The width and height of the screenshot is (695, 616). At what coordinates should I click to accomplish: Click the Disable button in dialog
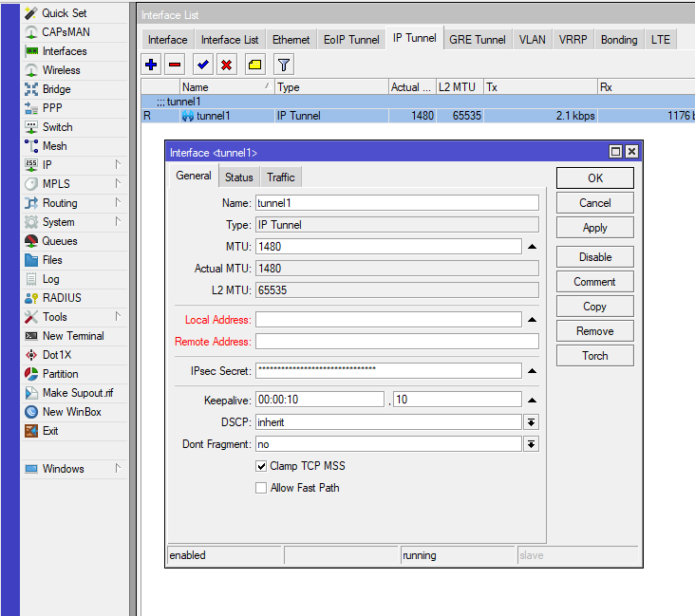(594, 257)
